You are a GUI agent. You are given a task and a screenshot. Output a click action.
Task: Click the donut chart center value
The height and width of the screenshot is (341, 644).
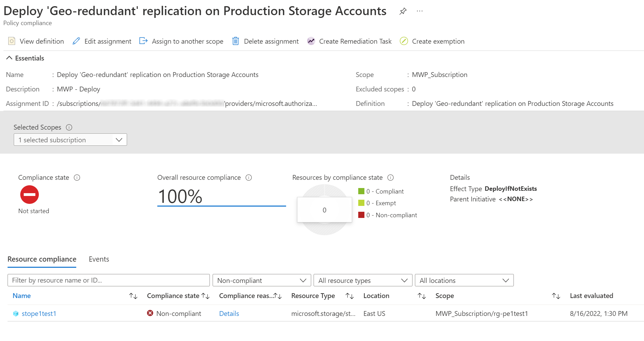pos(325,210)
